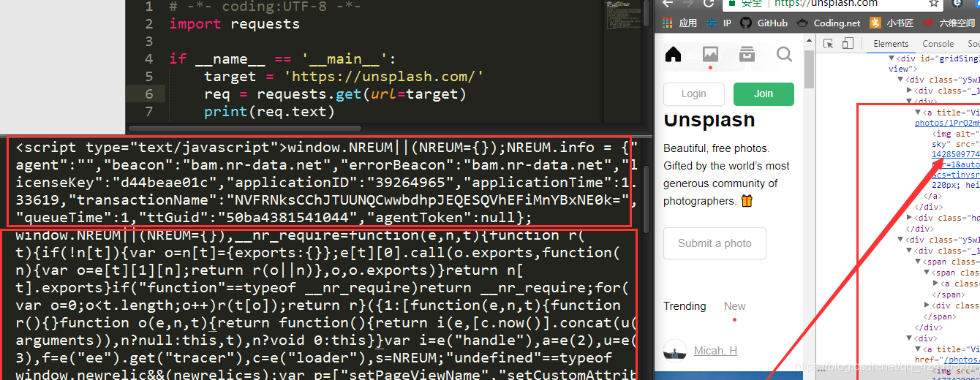Bookmark the page with the star icon
980x380 pixels.
coord(934,4)
